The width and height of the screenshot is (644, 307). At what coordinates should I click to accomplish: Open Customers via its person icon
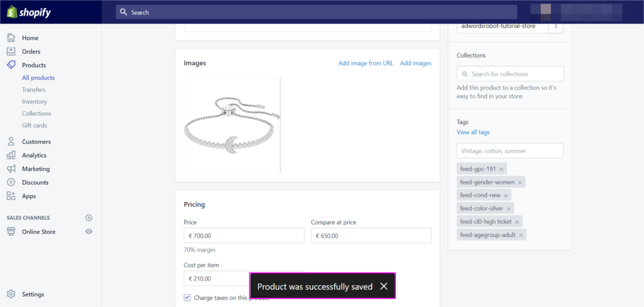tap(11, 142)
